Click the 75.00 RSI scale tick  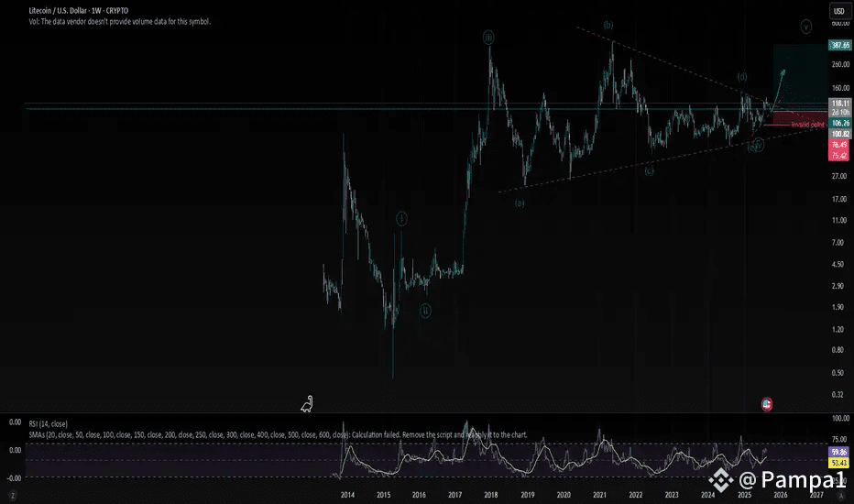click(840, 439)
